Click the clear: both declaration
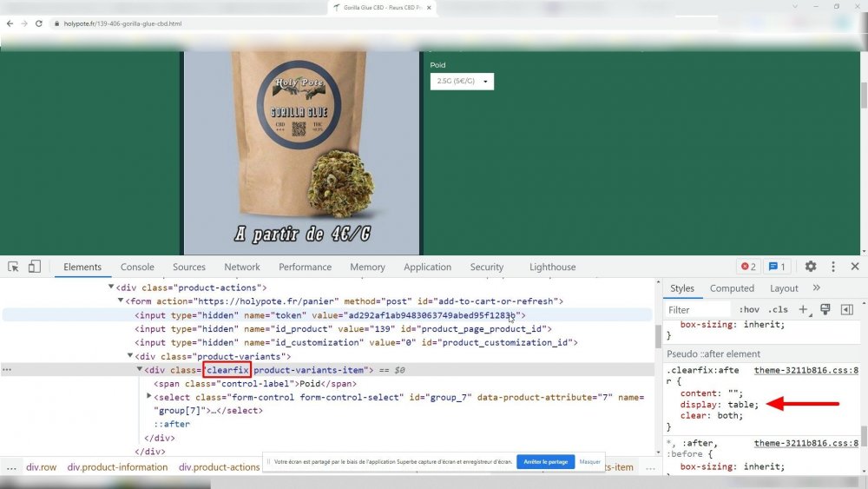The width and height of the screenshot is (868, 489). coord(712,415)
